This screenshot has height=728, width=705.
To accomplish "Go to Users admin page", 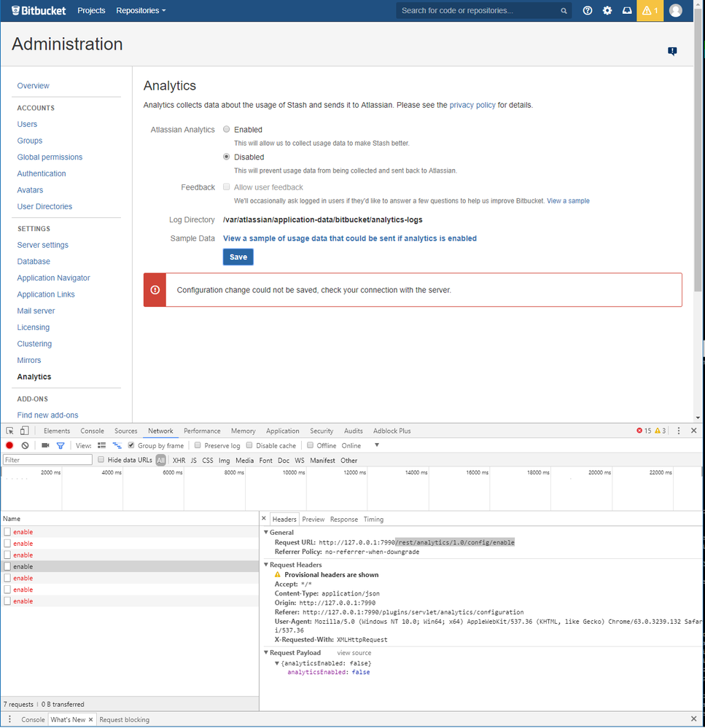I will coord(27,124).
